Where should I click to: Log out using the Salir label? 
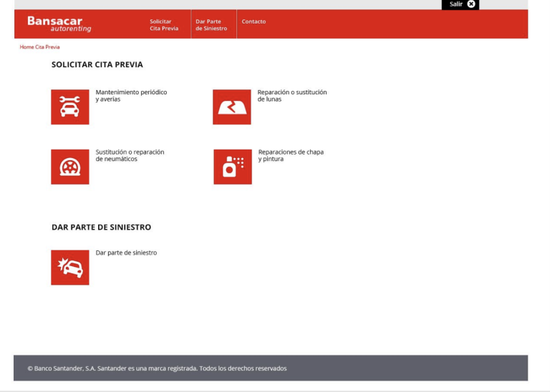coord(456,4)
